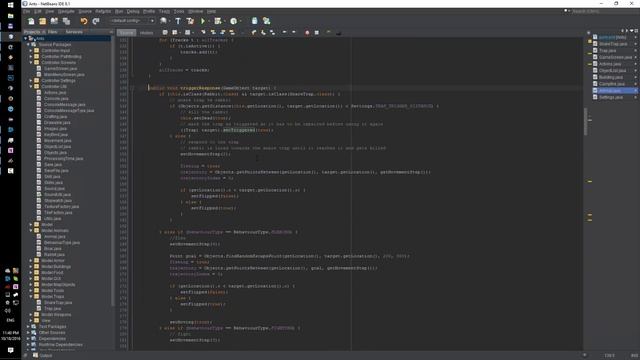Click the Redo arrow icon
This screenshot has width=640, height=360.
tap(96, 21)
